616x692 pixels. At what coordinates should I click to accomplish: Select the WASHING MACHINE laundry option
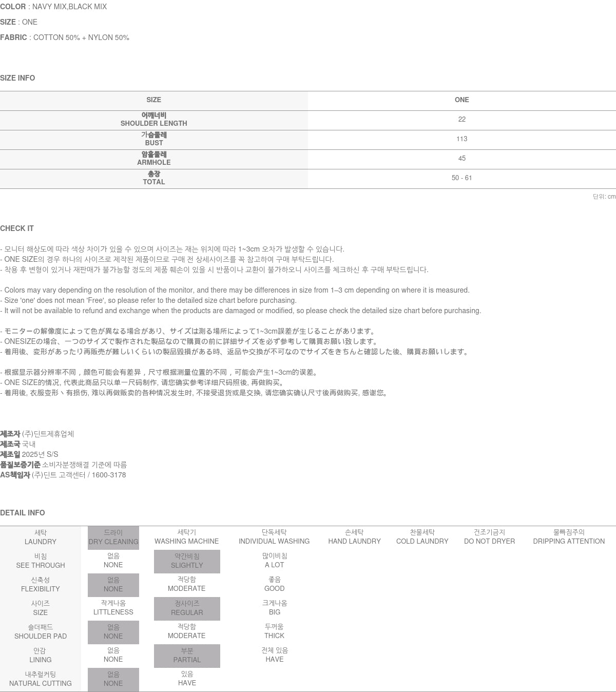point(186,537)
